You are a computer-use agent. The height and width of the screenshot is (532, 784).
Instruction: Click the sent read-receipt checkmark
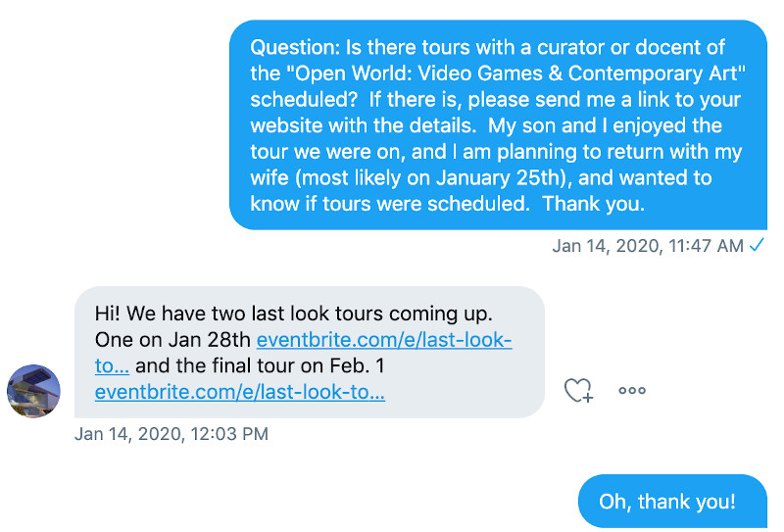[757, 245]
